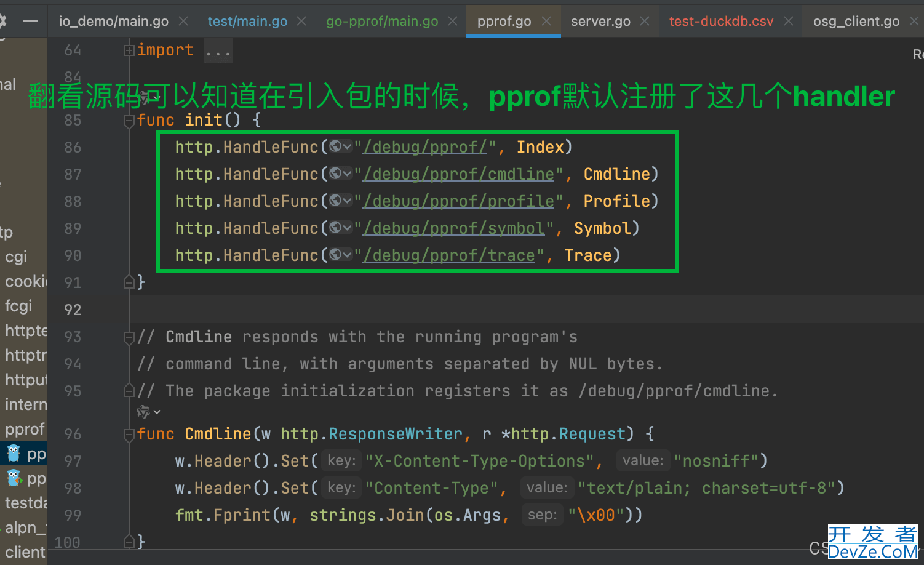The height and width of the screenshot is (565, 924).
Task: Switch to the test/main.go tab
Action: coord(247,22)
